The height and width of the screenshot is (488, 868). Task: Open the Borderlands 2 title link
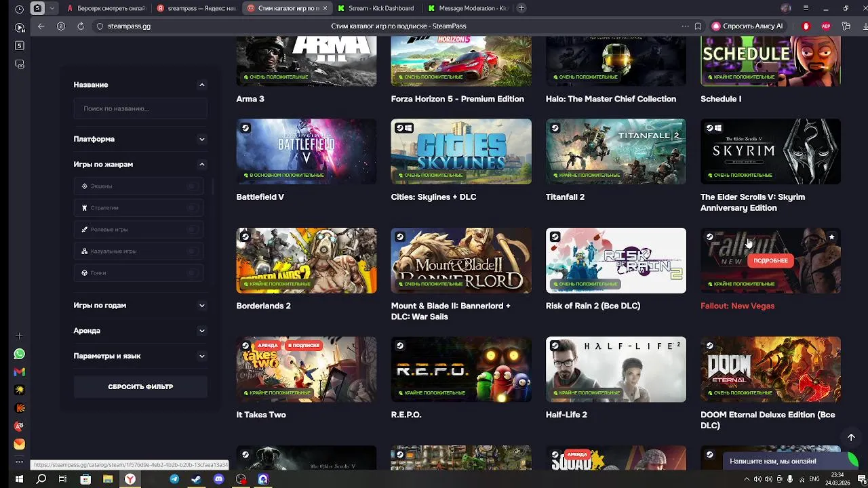263,306
